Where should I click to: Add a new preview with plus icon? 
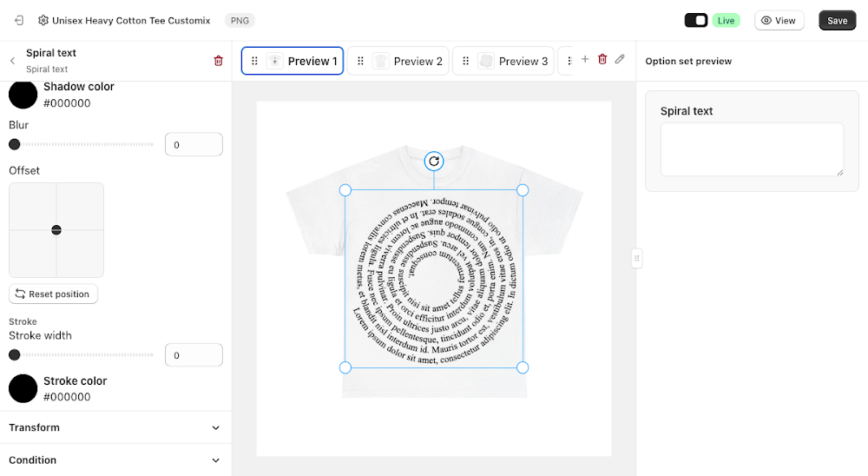coord(584,59)
